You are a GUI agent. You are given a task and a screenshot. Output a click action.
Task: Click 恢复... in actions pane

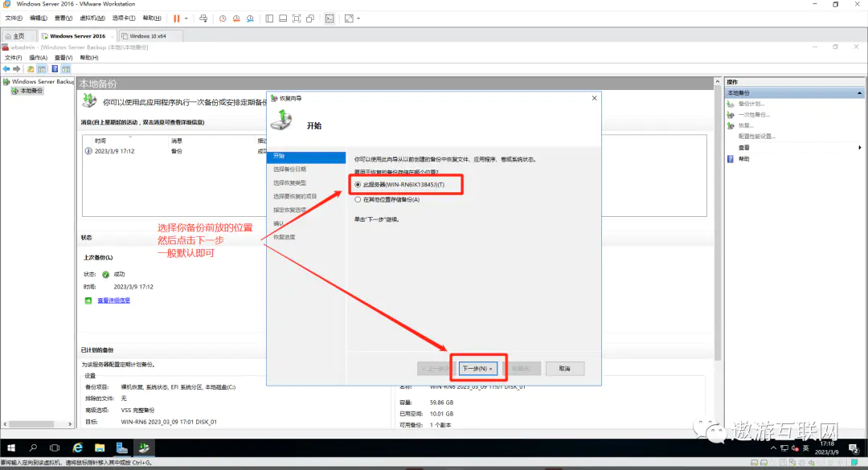[x=746, y=125]
